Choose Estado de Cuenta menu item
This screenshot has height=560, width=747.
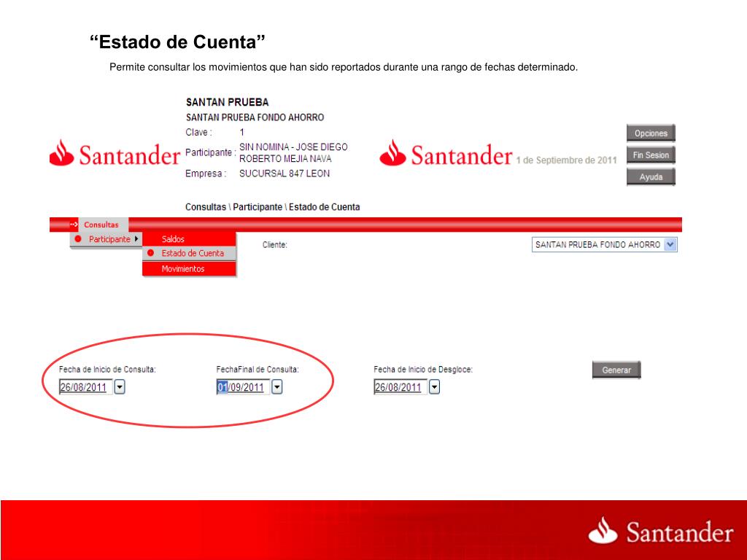coord(189,253)
